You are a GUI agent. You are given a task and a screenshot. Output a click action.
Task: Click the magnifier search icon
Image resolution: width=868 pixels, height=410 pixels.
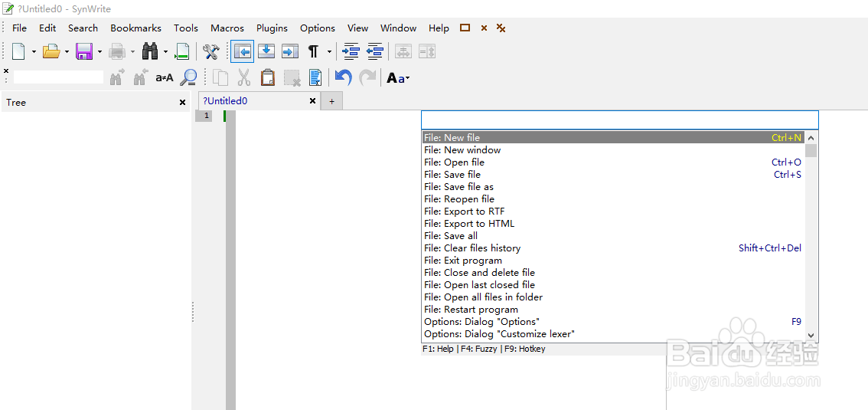[189, 77]
